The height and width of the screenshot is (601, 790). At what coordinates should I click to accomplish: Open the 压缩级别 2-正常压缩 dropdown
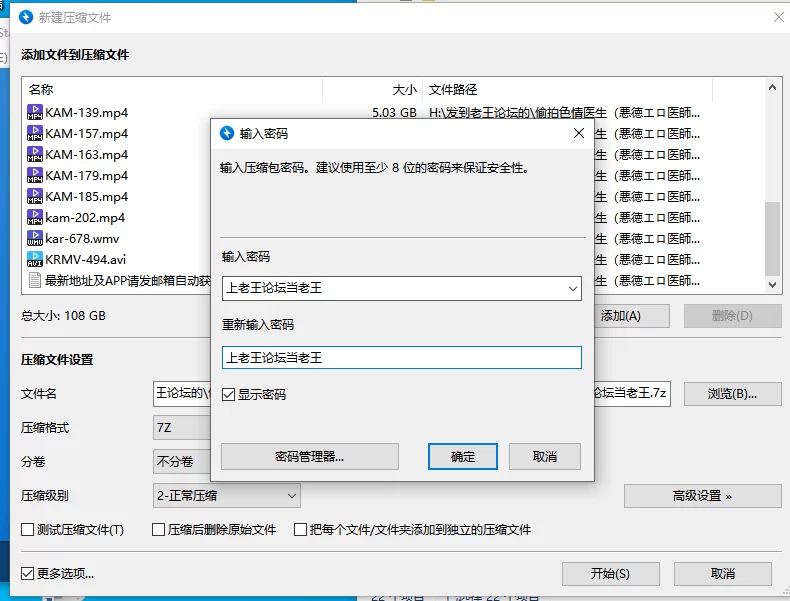tap(227, 496)
